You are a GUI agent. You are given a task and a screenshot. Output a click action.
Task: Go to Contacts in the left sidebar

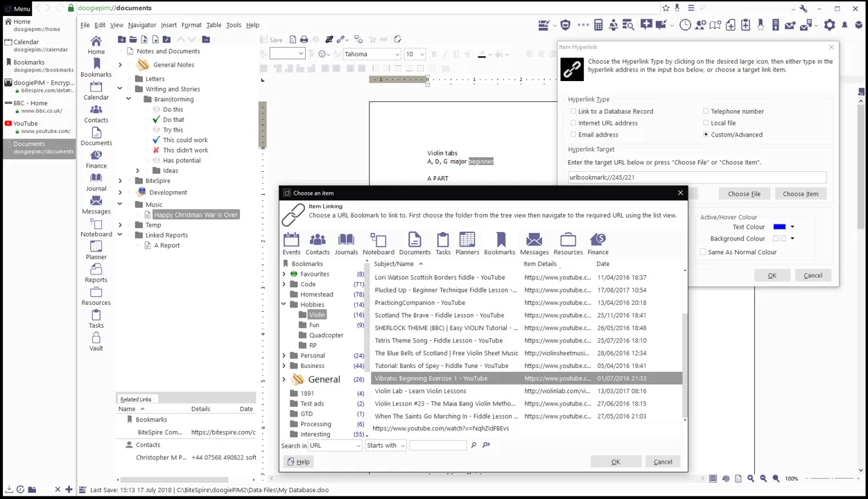(96, 114)
